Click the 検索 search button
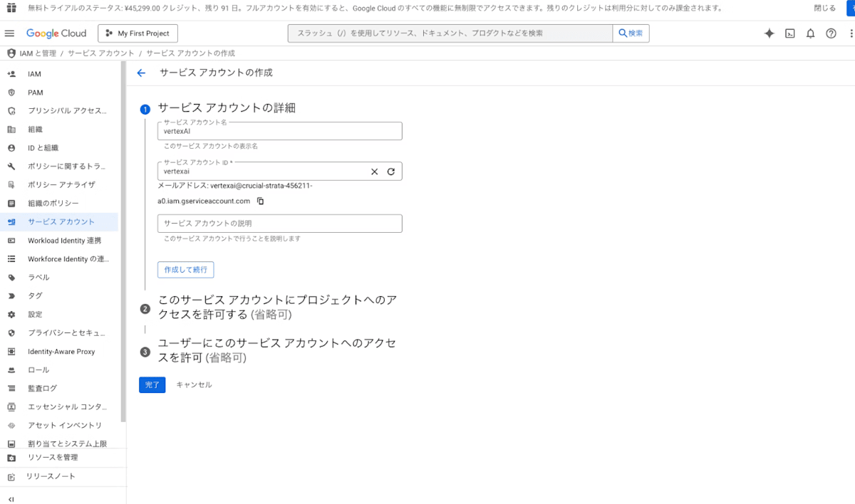The width and height of the screenshot is (855, 504). (631, 33)
